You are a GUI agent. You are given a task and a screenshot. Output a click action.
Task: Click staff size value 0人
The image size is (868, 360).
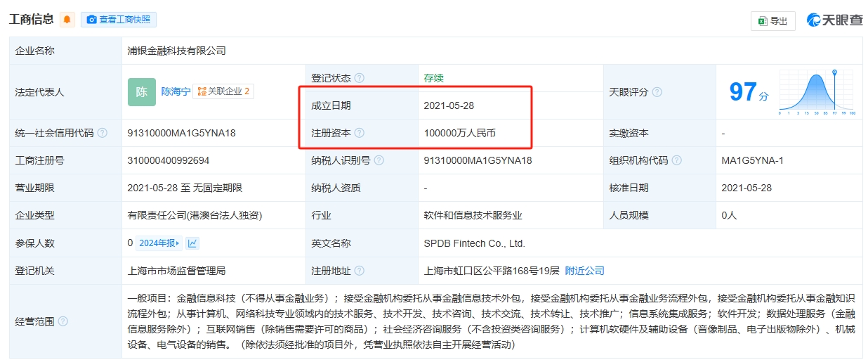pyautogui.click(x=729, y=216)
